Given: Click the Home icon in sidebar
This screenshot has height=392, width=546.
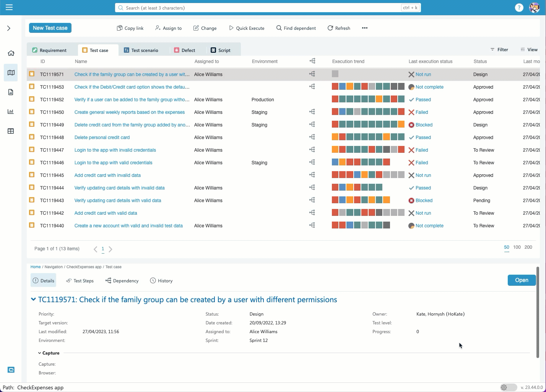Looking at the screenshot, I should coord(11,53).
